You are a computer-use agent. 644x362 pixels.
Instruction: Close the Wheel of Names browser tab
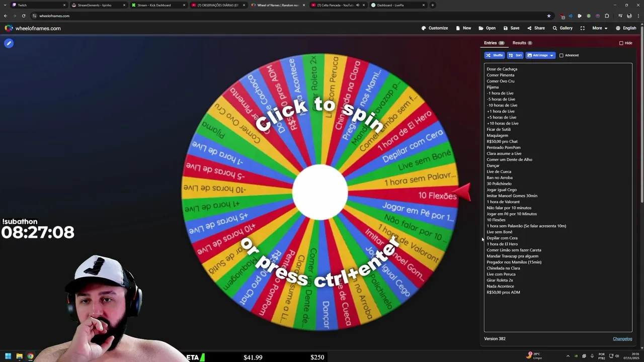click(x=304, y=5)
